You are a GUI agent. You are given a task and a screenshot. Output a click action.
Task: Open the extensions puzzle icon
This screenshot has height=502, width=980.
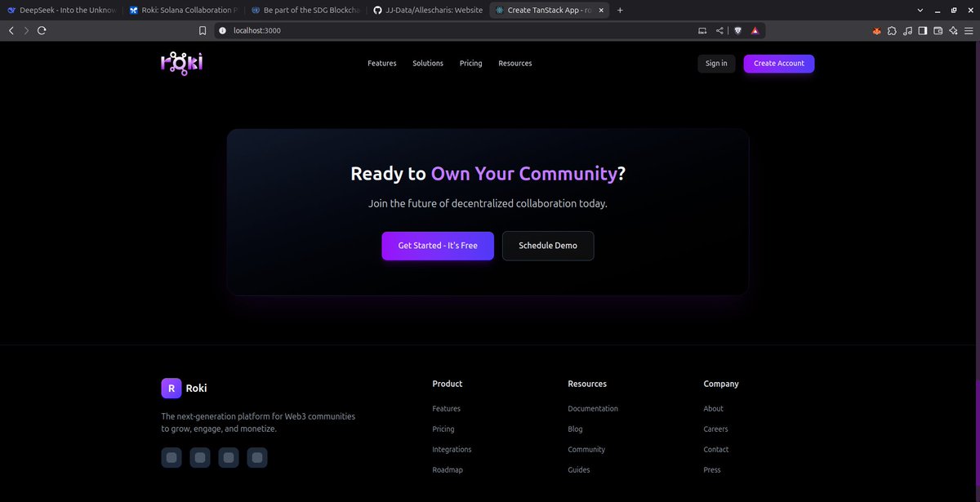(892, 30)
